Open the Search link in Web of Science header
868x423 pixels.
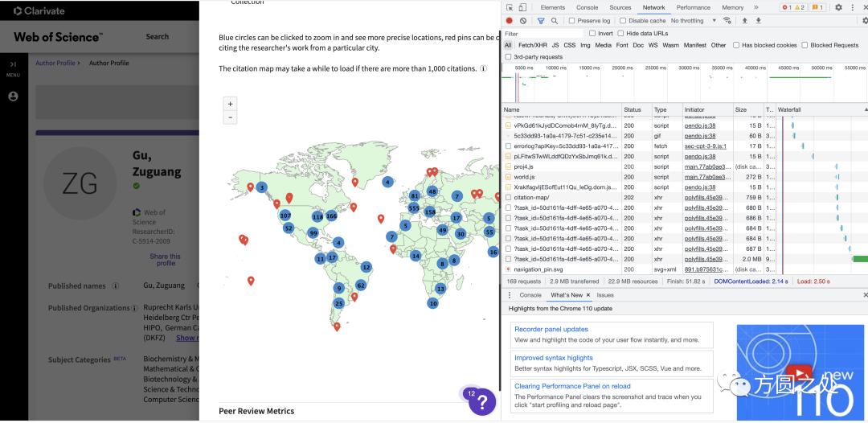(158, 36)
